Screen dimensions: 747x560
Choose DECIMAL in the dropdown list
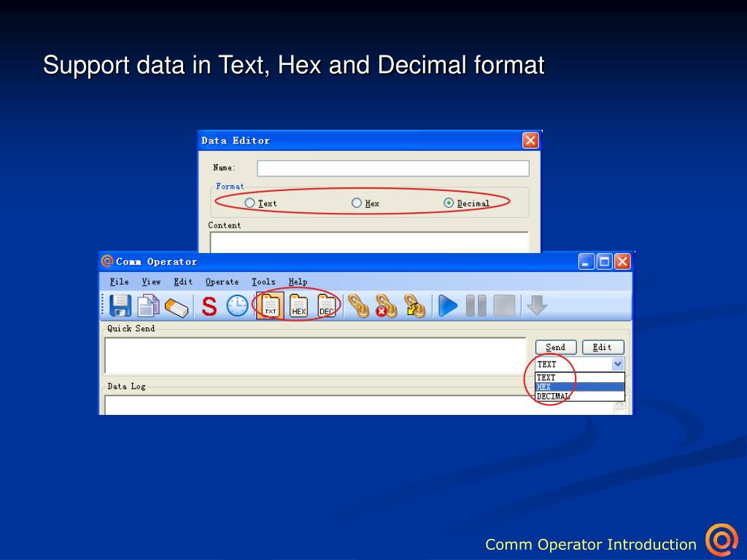(x=580, y=396)
